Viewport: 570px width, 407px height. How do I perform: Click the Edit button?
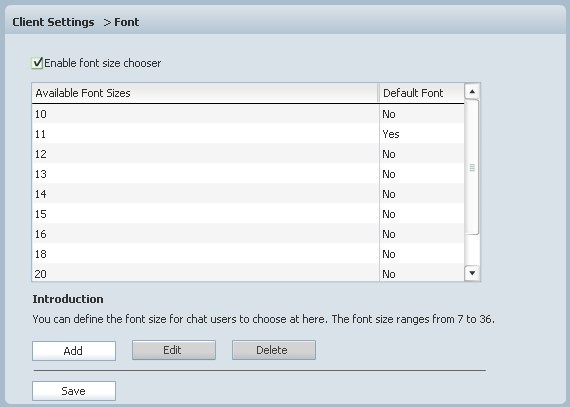(174, 350)
